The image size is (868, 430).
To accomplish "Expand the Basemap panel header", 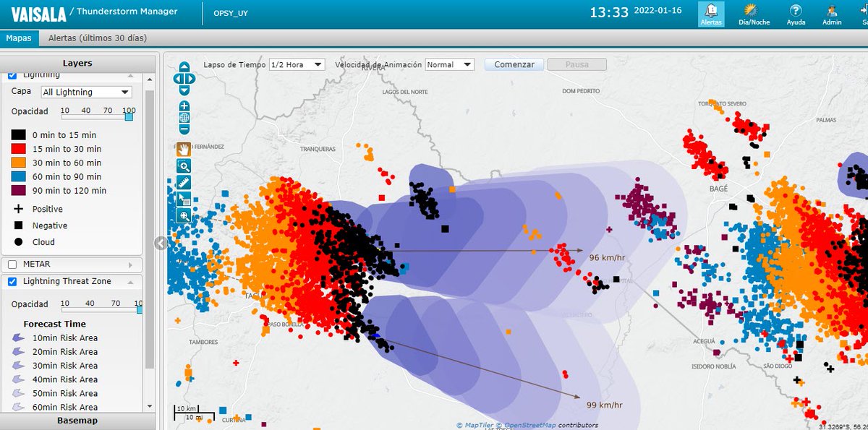I will pos(77,421).
